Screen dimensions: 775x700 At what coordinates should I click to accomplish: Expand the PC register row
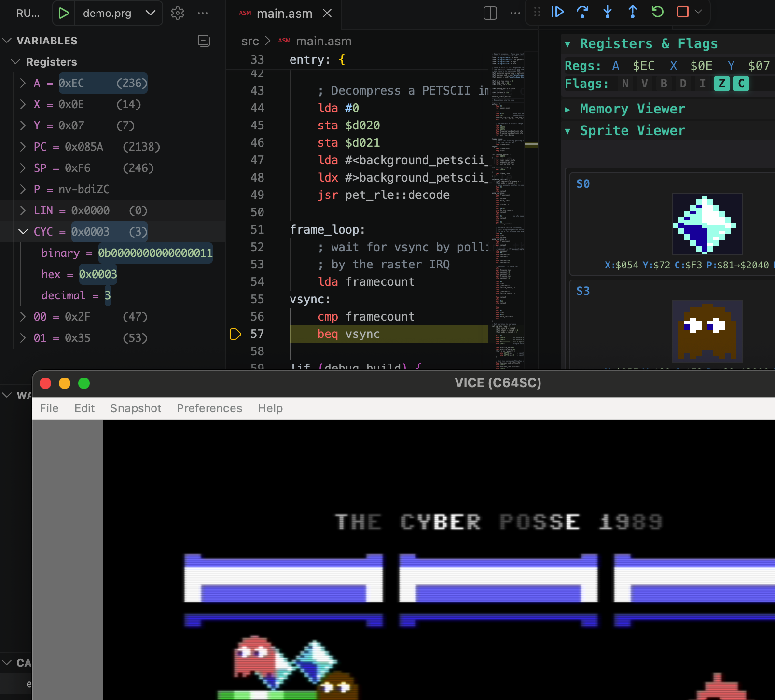(23, 147)
